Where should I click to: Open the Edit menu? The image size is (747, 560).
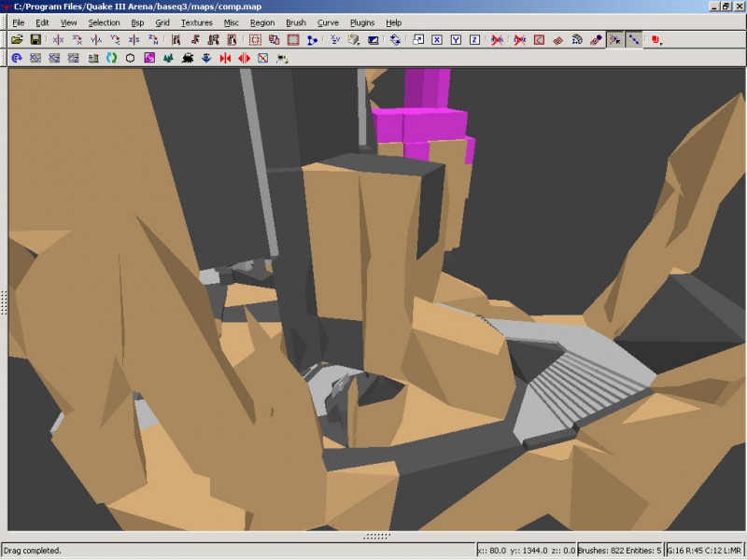tap(42, 22)
